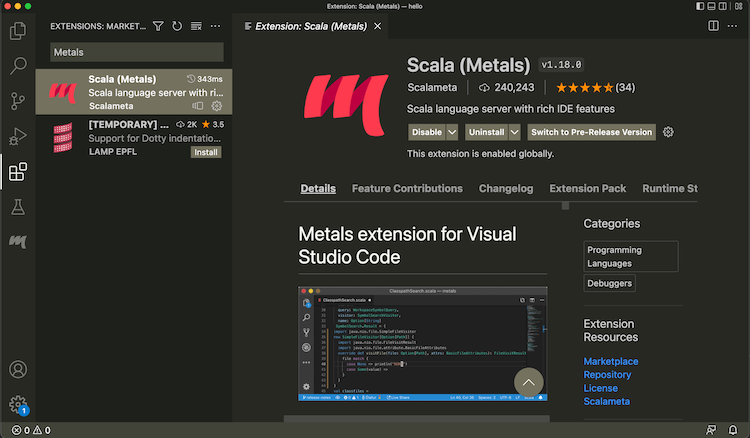Click sync-ignored icon on Scala (Metals) list item
The image size is (750, 438).
pyautogui.click(x=198, y=106)
